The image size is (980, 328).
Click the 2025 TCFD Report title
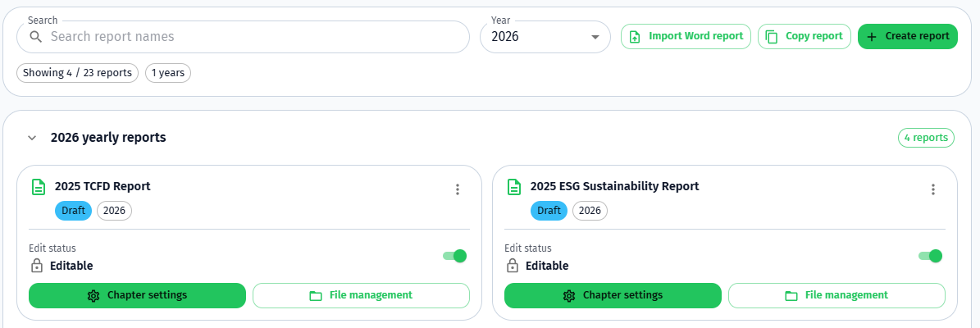(103, 186)
